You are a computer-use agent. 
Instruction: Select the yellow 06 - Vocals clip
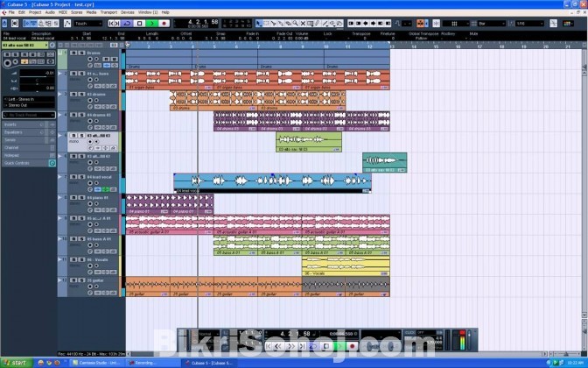346,265
